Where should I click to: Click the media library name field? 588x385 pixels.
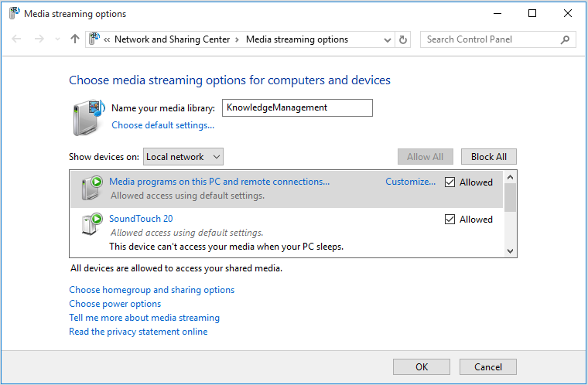pyautogui.click(x=297, y=108)
